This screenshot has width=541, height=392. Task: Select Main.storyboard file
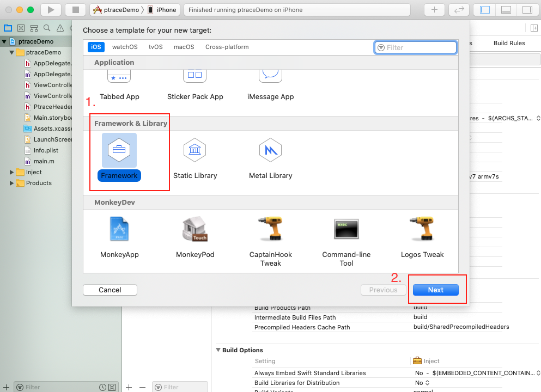pos(48,118)
